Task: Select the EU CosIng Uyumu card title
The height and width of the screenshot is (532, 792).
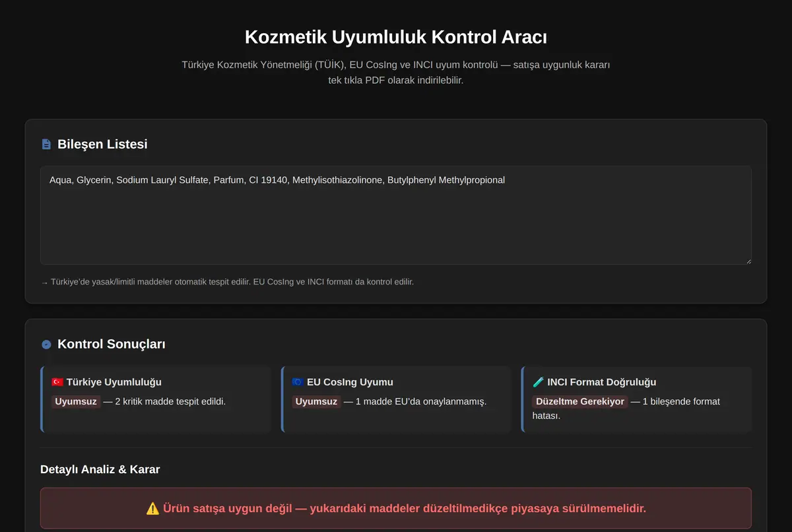Action: click(350, 382)
